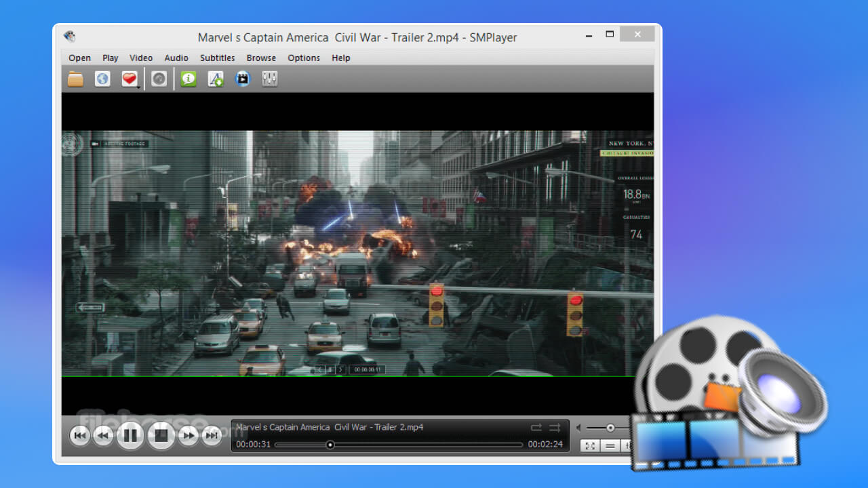
Task: Open Favorites with the heart icon
Action: (x=129, y=79)
